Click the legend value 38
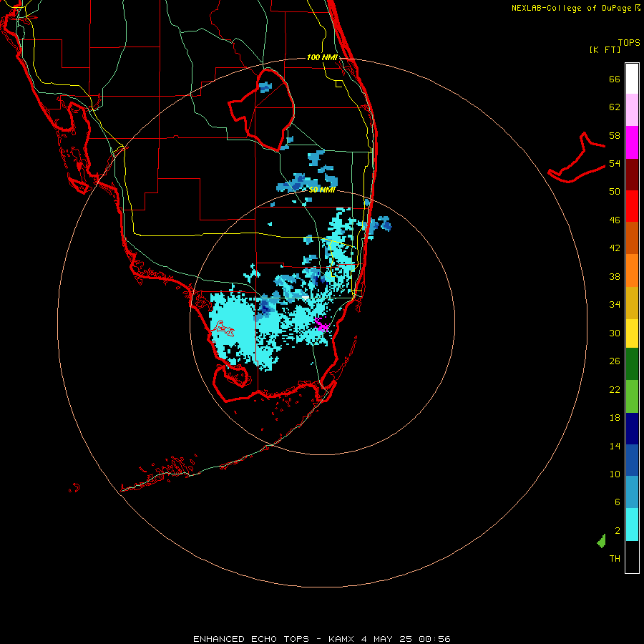This screenshot has height=644, width=644. pyautogui.click(x=615, y=276)
